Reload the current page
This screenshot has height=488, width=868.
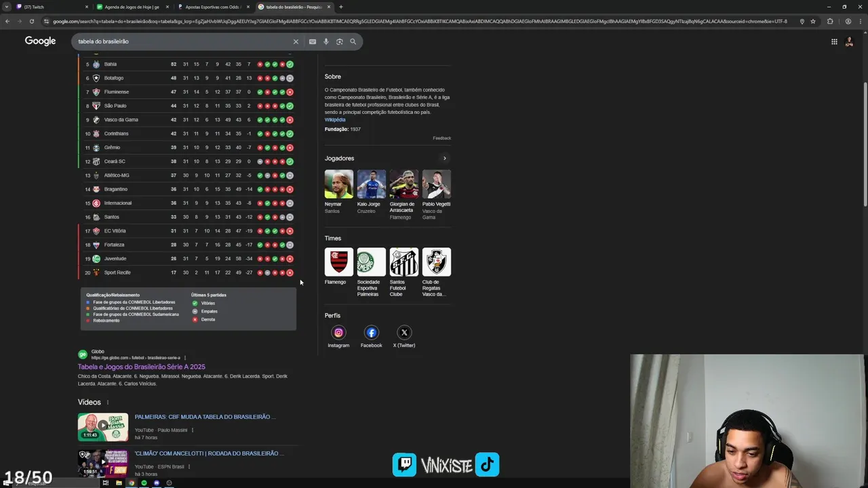click(31, 21)
